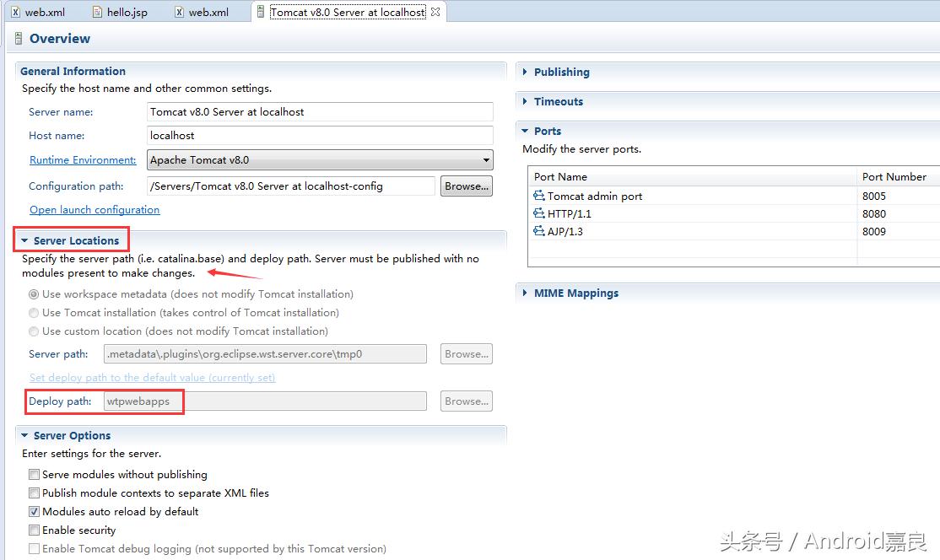The width and height of the screenshot is (940, 560).
Task: Switch to the second web.xml tab
Action: pos(208,13)
